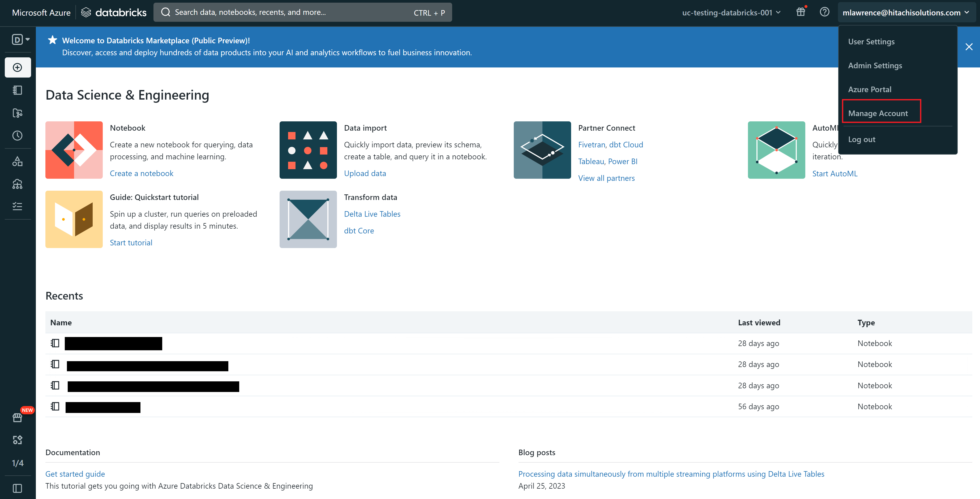The width and height of the screenshot is (980, 499).
Task: Toggle the mlawrence user account dropdown
Action: point(906,12)
